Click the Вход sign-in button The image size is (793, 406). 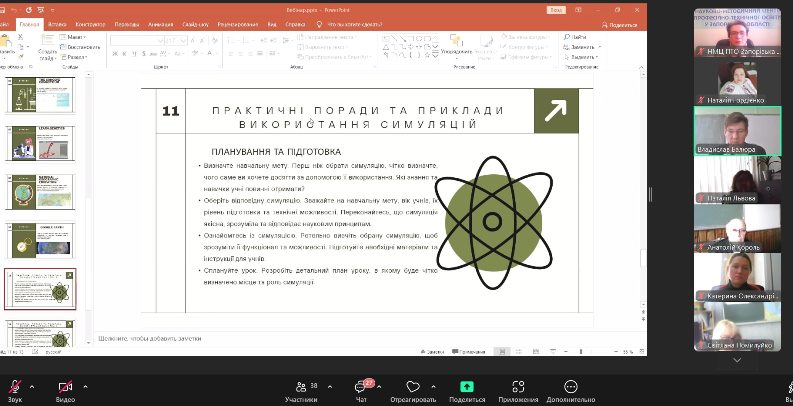coord(556,10)
